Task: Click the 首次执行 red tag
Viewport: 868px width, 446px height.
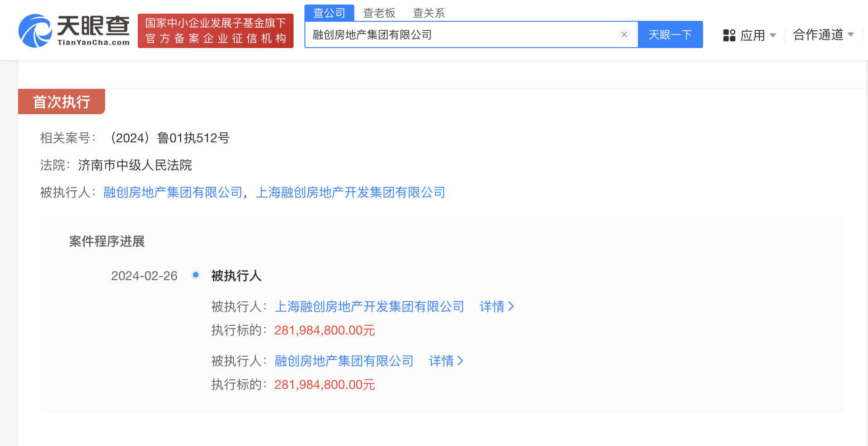Action: (61, 102)
